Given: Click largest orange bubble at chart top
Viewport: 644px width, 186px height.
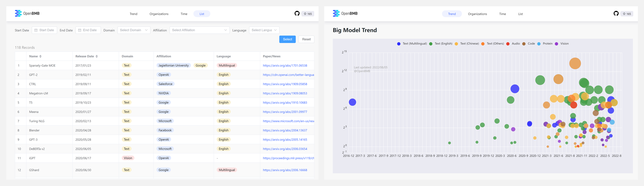Looking at the screenshot, I should 575,63.
